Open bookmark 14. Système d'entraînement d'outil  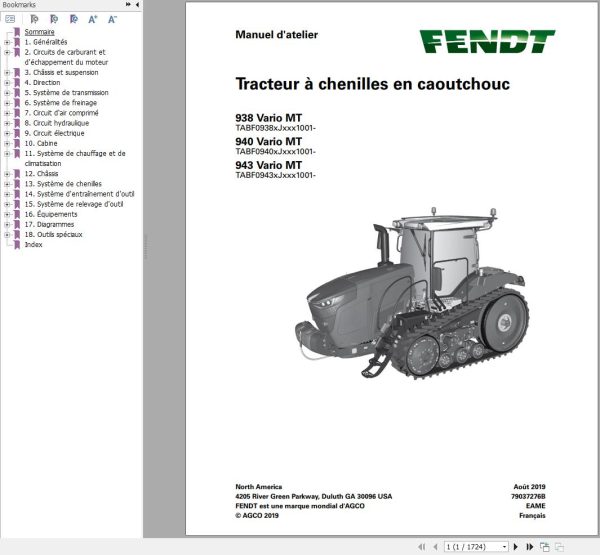(x=79, y=194)
